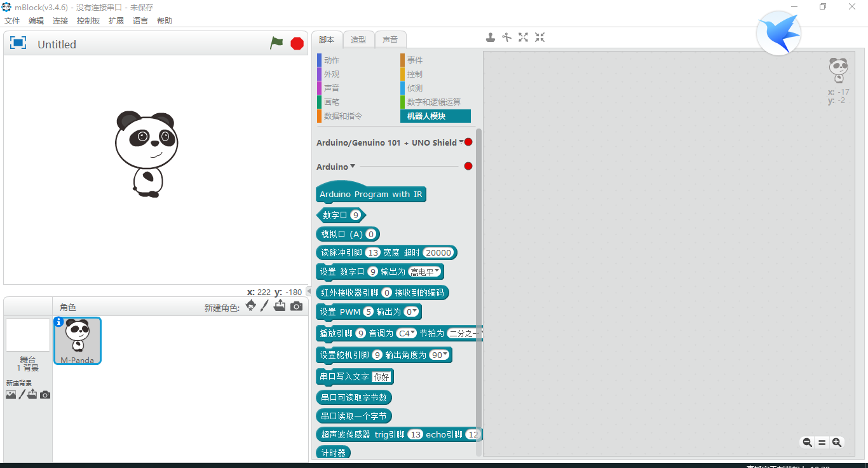
Task: Select the 事件 block category
Action: click(x=414, y=60)
